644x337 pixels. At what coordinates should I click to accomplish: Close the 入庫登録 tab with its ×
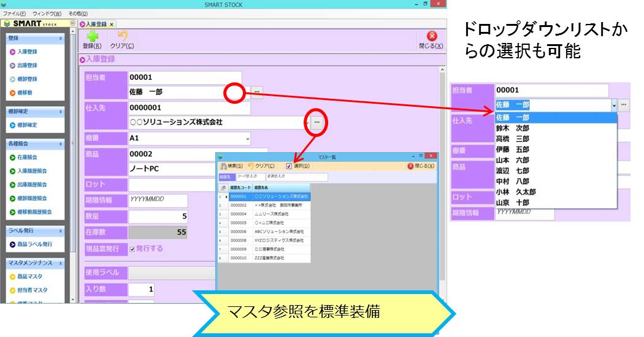click(x=111, y=25)
